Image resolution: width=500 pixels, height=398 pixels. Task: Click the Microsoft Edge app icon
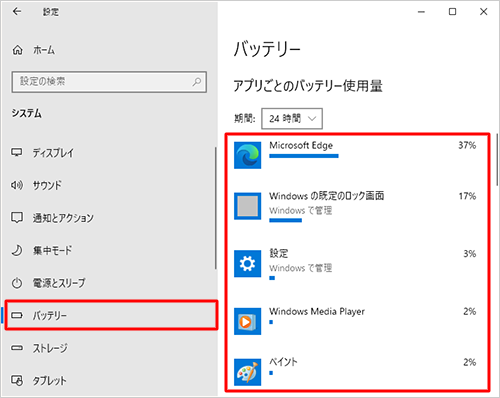(247, 155)
